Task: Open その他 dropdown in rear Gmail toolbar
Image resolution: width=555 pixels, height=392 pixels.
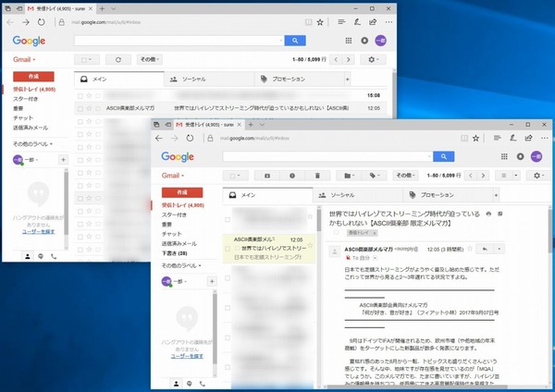Action: (x=150, y=60)
